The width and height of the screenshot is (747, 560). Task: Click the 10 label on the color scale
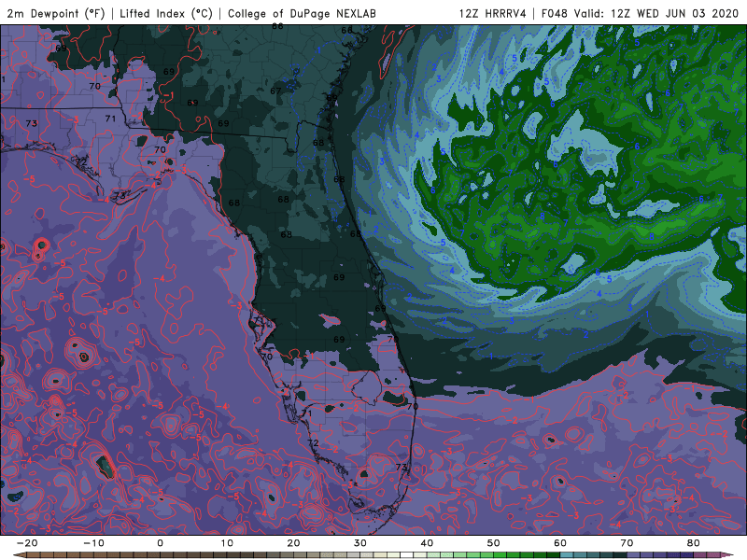227,543
